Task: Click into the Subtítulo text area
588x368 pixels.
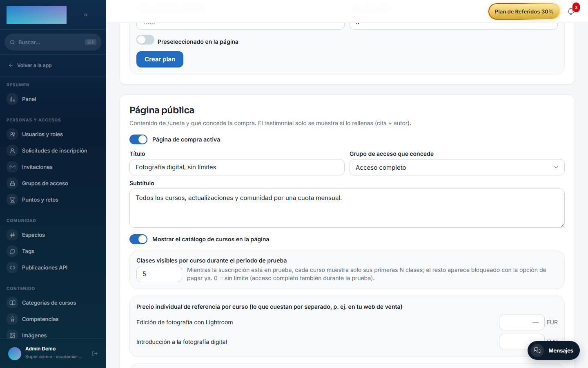Action: coord(347,208)
